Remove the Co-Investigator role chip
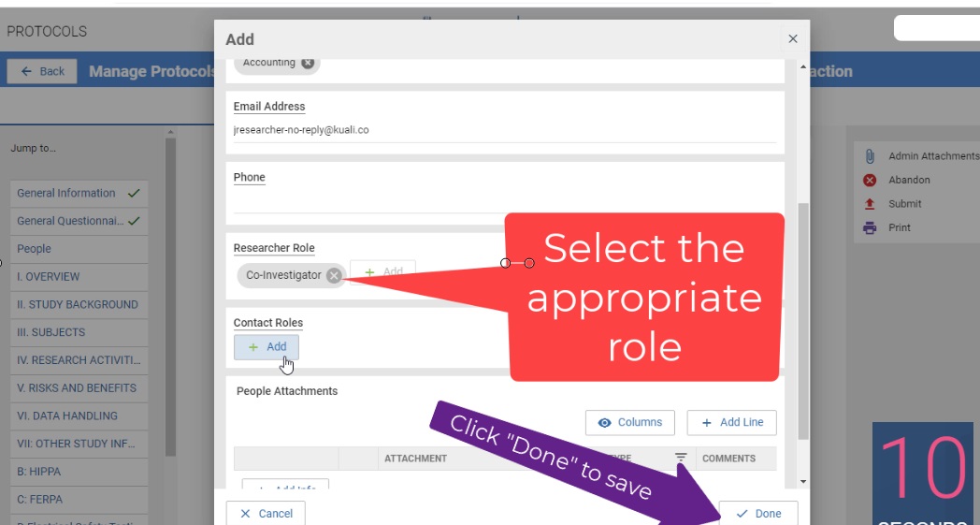Viewport: 980px width, 525px height. coord(334,275)
